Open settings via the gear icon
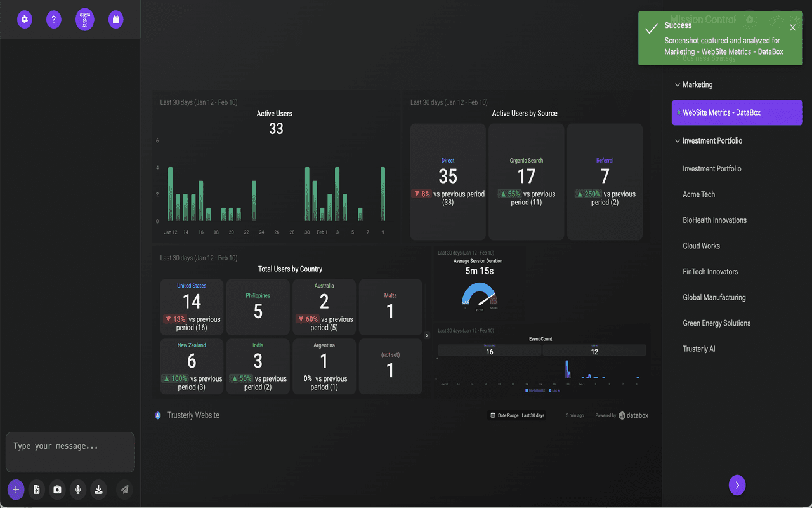 [x=25, y=20]
